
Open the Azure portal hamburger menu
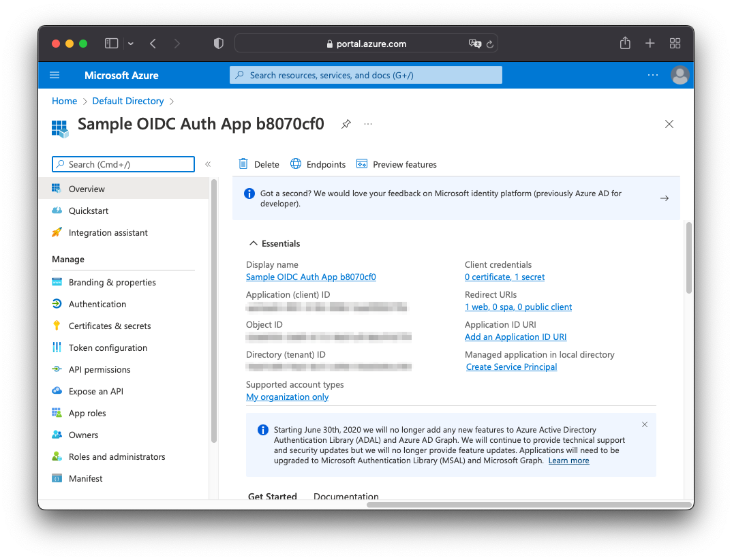55,75
